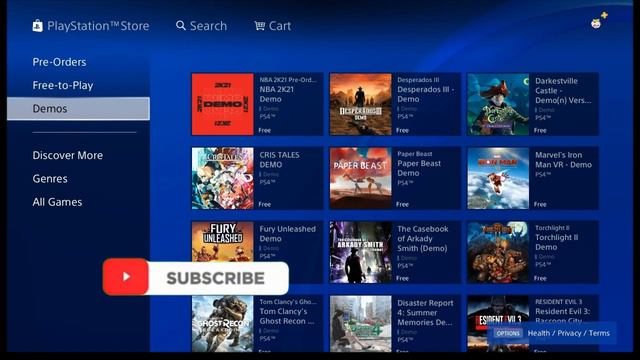
Task: Click the Cart shopping cart icon
Action: coord(260,26)
